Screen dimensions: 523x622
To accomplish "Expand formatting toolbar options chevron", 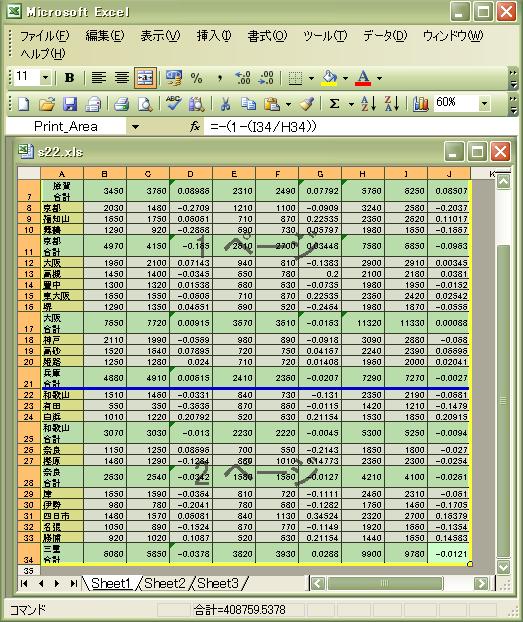I will click(513, 79).
